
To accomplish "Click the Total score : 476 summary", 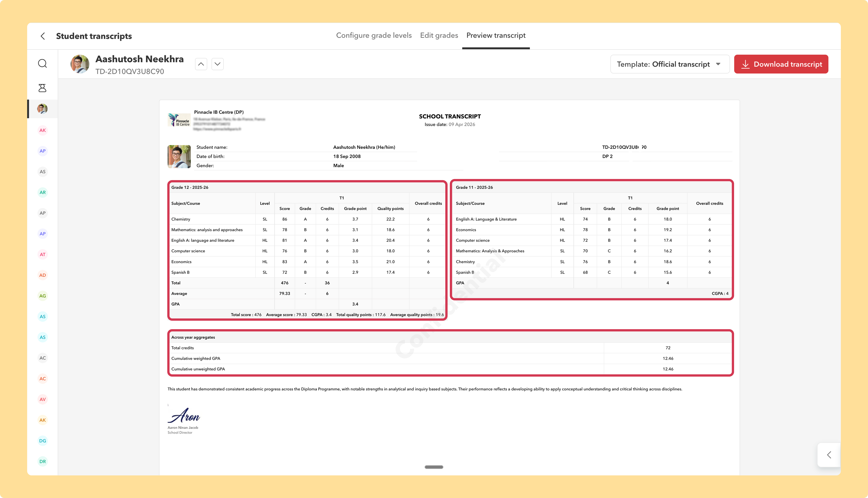I will pos(246,315).
